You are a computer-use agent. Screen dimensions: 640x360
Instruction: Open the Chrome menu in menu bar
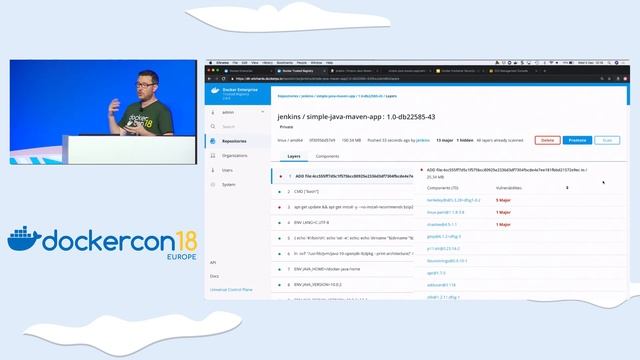click(222, 63)
